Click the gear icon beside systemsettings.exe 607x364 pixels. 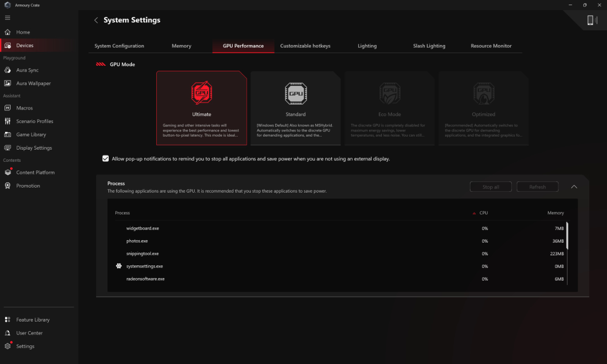click(119, 266)
